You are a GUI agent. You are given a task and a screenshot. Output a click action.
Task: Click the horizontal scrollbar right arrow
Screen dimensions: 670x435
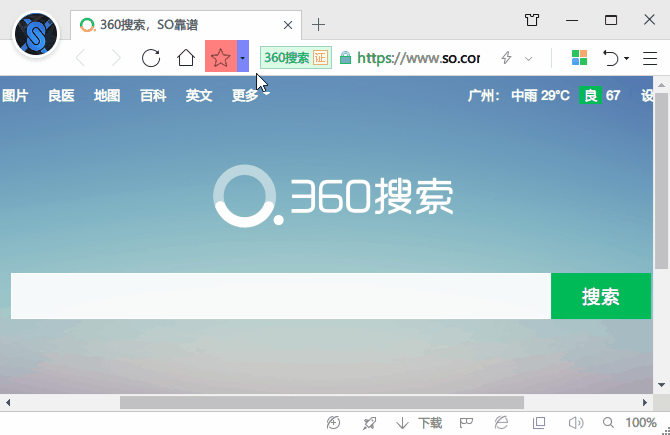[645, 403]
